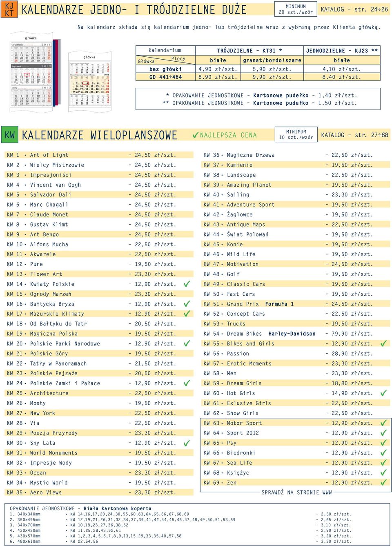This screenshot has height=546, width=392.
Task: Select KW 47 Motivation entry
Action: click(296, 264)
